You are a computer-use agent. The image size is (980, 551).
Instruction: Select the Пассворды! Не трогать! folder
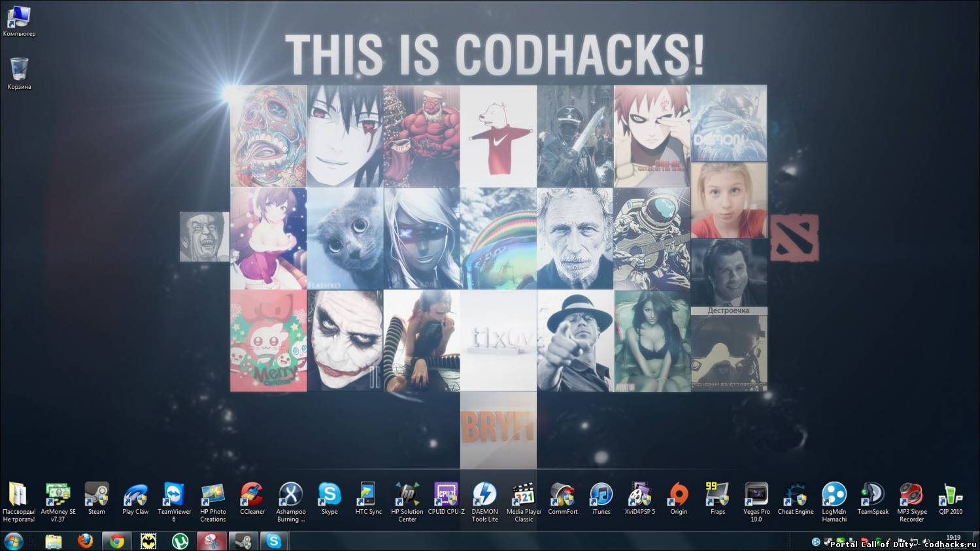click(19, 502)
